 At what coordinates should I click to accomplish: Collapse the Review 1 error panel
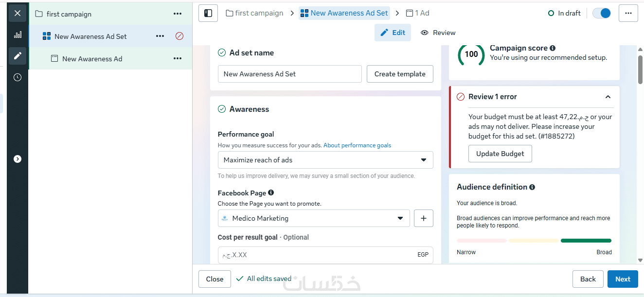coord(608,97)
